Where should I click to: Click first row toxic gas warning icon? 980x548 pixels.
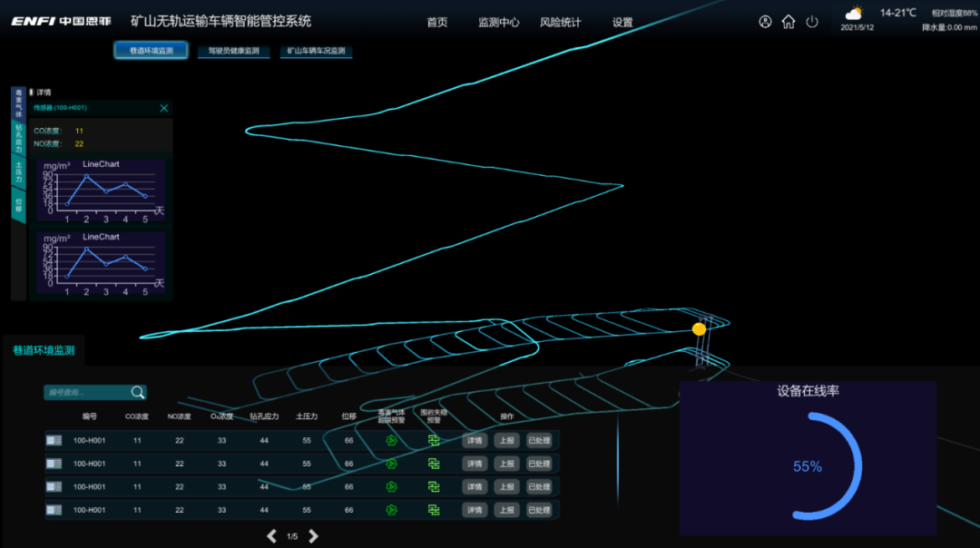[x=391, y=440]
